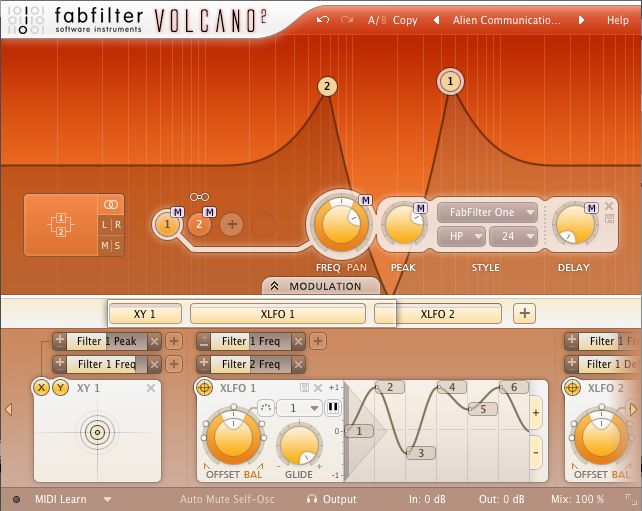
Task: Add a new filter with plus button
Action: 232,224
